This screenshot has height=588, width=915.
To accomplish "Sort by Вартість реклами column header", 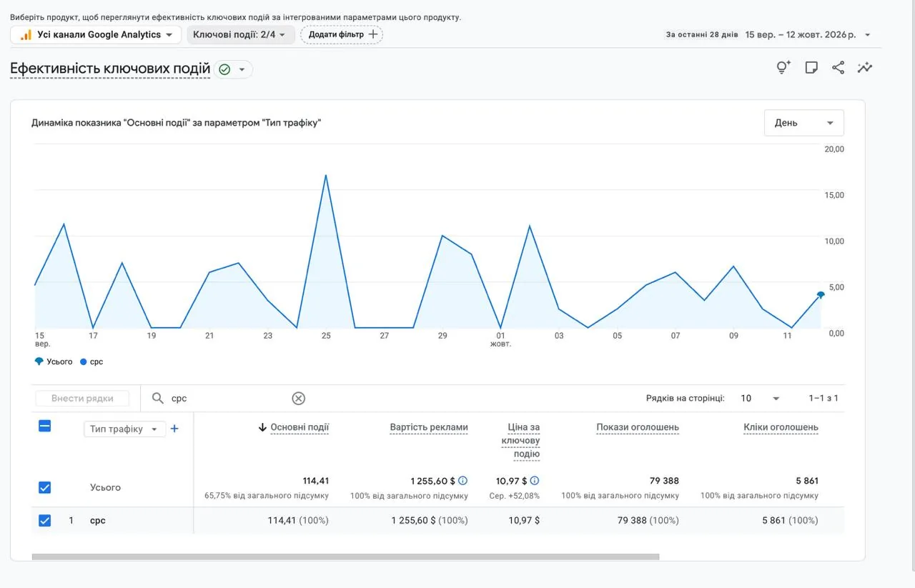I will [x=429, y=427].
